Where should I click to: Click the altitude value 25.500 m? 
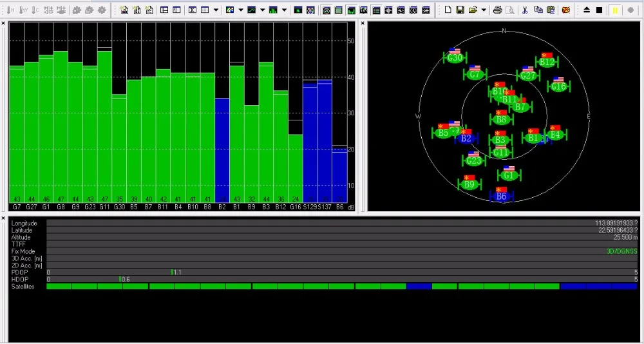coord(625,237)
